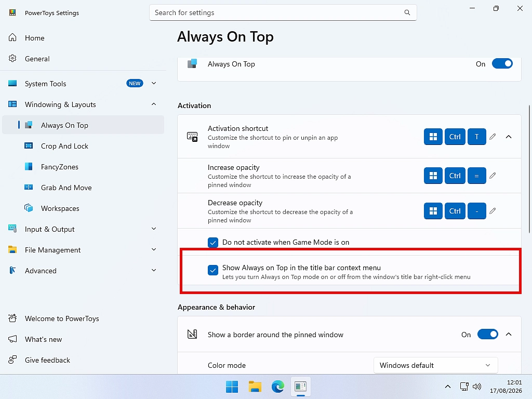The image size is (532, 399).
Task: Click the T key of Activation shortcut
Action: click(477, 137)
